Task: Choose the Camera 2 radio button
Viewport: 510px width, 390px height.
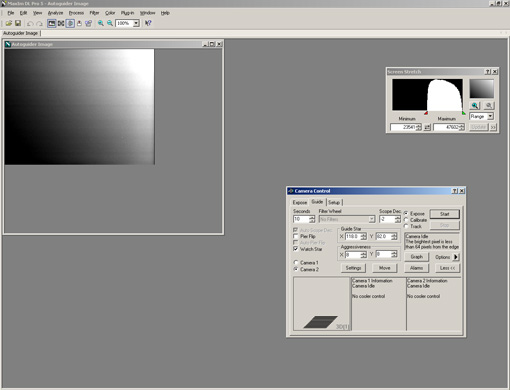Action: click(295, 269)
